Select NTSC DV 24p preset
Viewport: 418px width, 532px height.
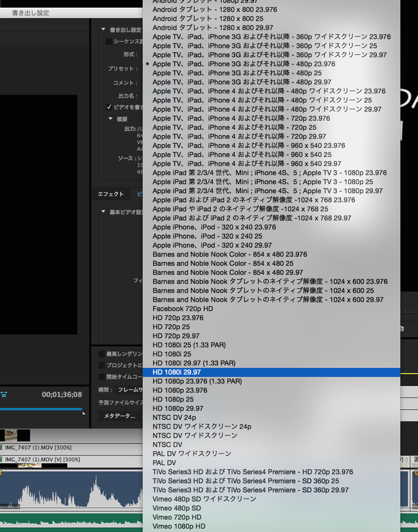pyautogui.click(x=271, y=417)
